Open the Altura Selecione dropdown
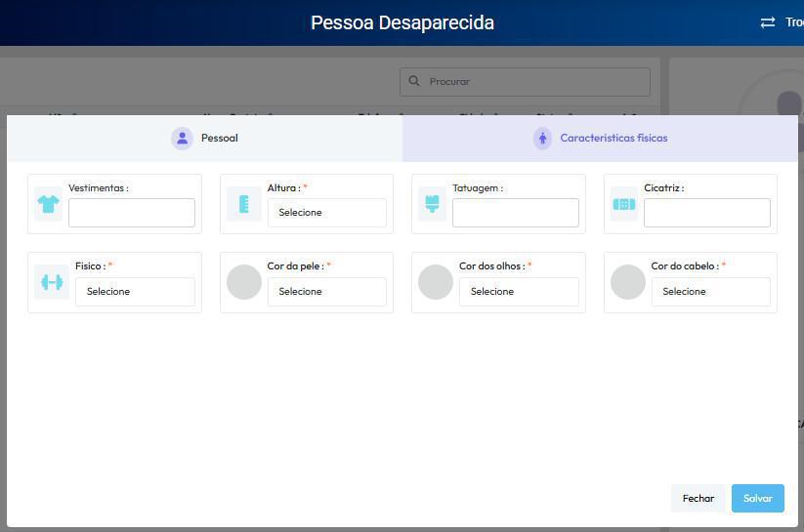The height and width of the screenshot is (532, 804). coord(326,213)
